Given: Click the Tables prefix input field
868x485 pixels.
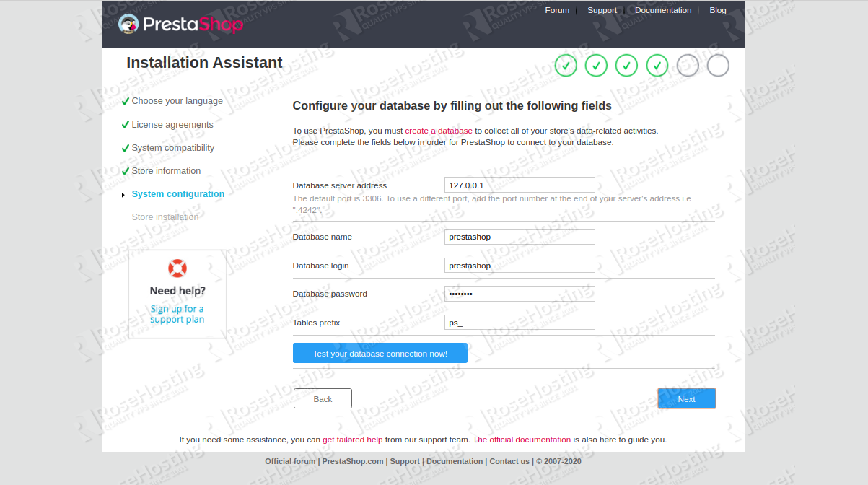Looking at the screenshot, I should point(519,322).
